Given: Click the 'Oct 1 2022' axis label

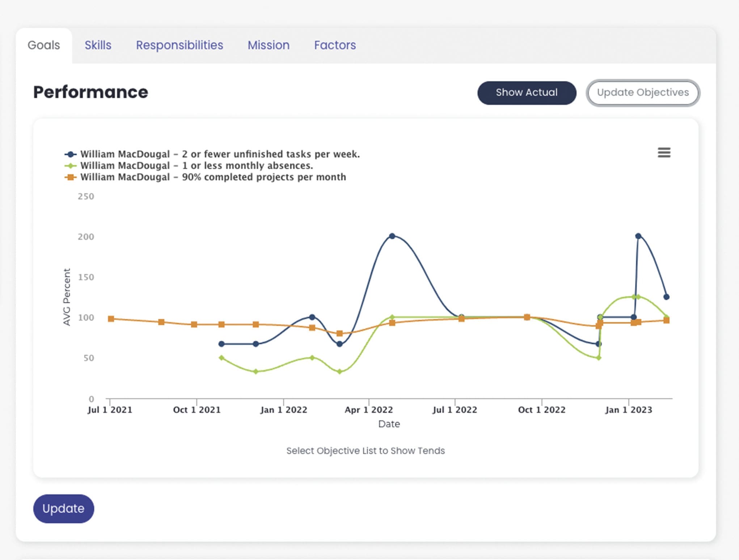Looking at the screenshot, I should click(x=542, y=410).
